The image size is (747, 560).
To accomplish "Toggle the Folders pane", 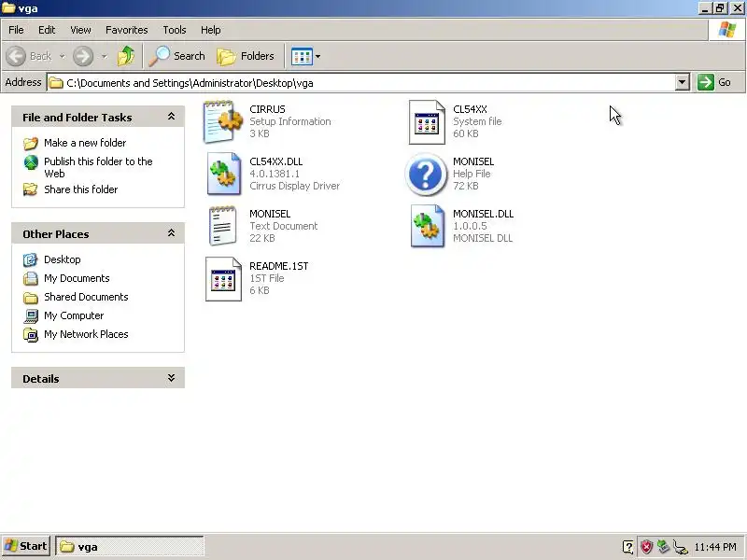I will 246,56.
